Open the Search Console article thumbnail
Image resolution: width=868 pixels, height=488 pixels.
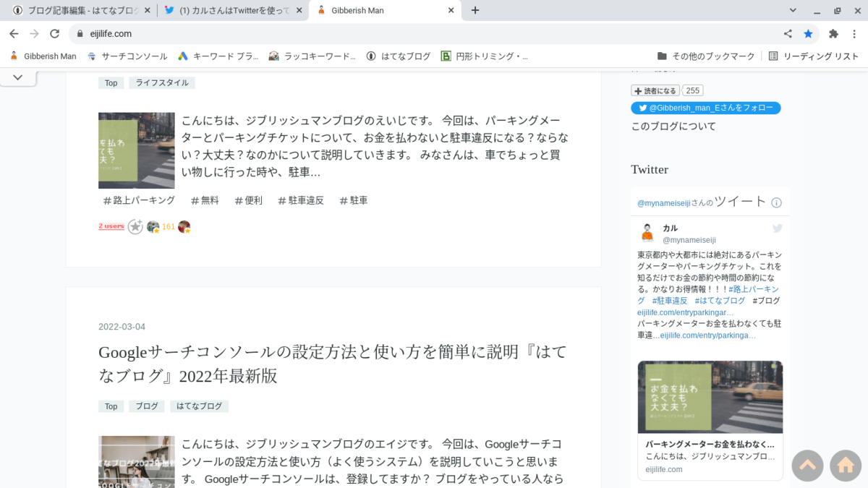tap(137, 462)
